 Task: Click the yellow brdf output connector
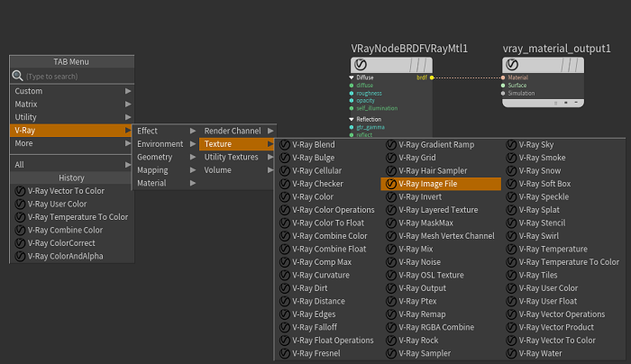pos(432,78)
